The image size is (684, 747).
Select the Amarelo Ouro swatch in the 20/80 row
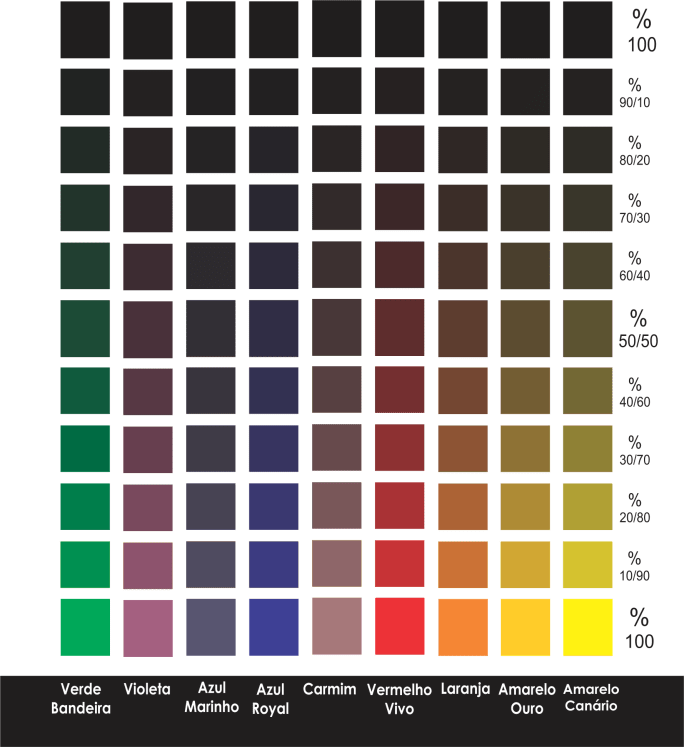(525, 507)
